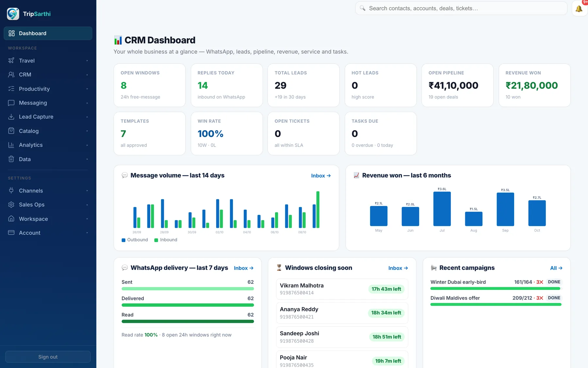
Task: Open Inbox link in Message volume card
Action: pos(321,176)
